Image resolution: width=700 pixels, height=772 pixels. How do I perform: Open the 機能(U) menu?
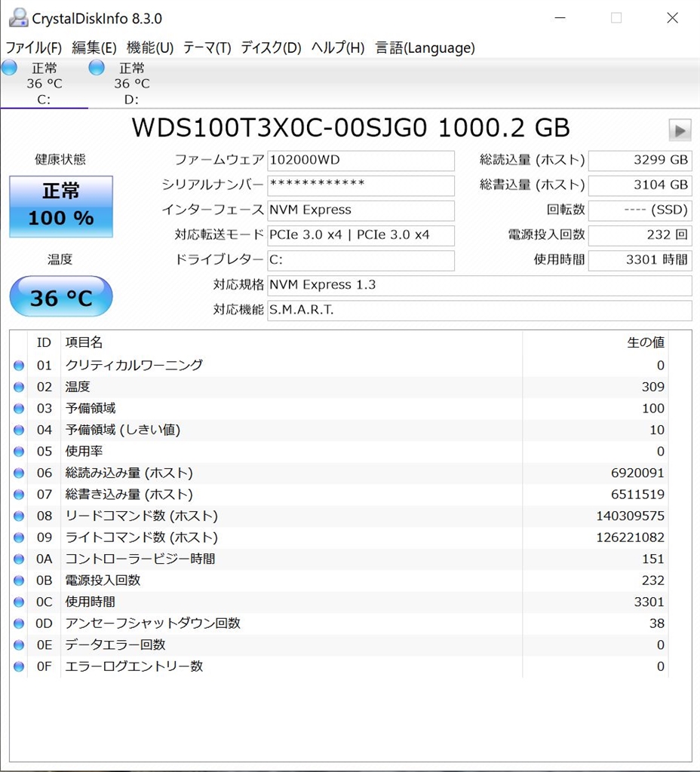tap(150, 47)
